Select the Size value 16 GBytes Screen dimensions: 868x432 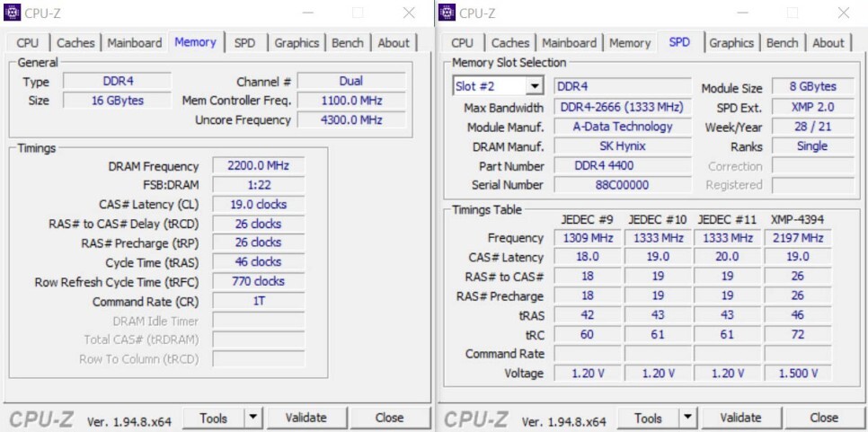[118, 100]
